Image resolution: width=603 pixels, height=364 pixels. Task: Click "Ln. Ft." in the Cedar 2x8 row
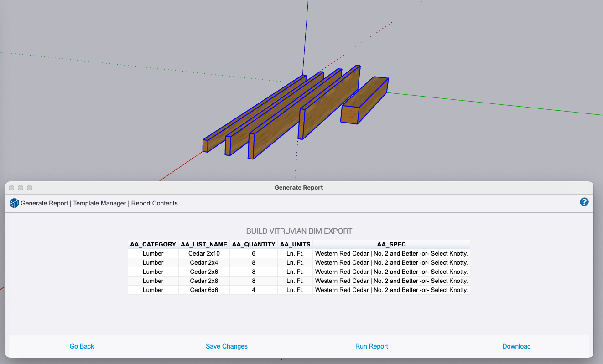click(x=295, y=281)
